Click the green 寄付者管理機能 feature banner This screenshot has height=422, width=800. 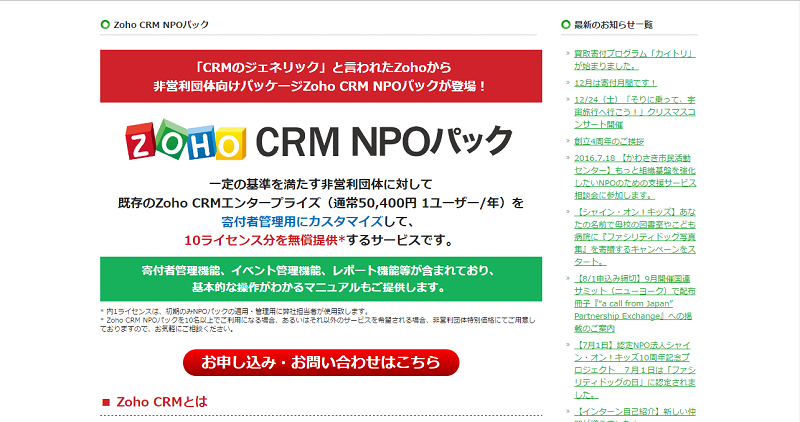point(321,279)
